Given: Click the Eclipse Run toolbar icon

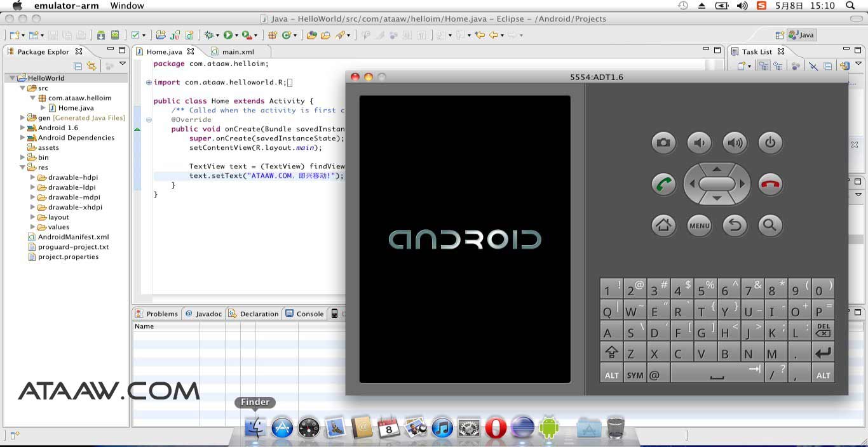Looking at the screenshot, I should tap(227, 35).
